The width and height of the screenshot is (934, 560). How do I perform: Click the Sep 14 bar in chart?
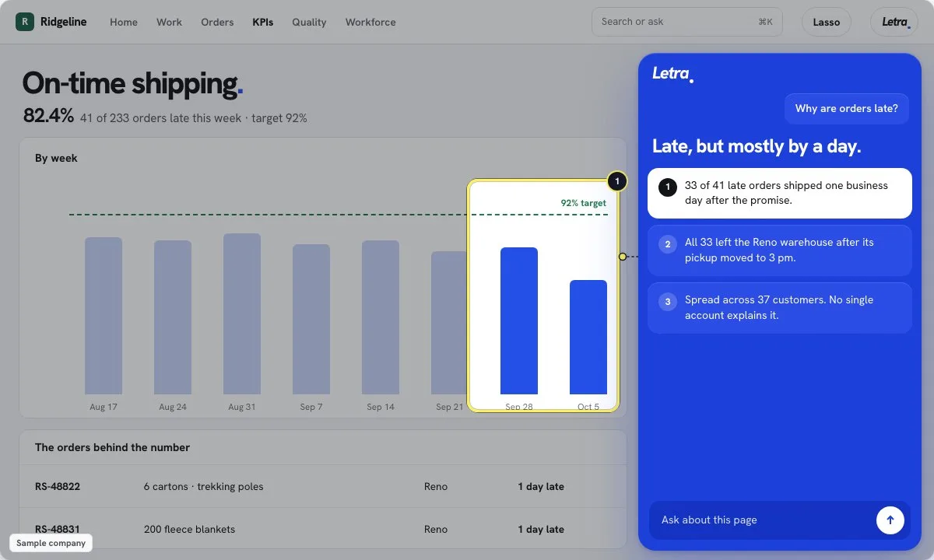click(381, 317)
